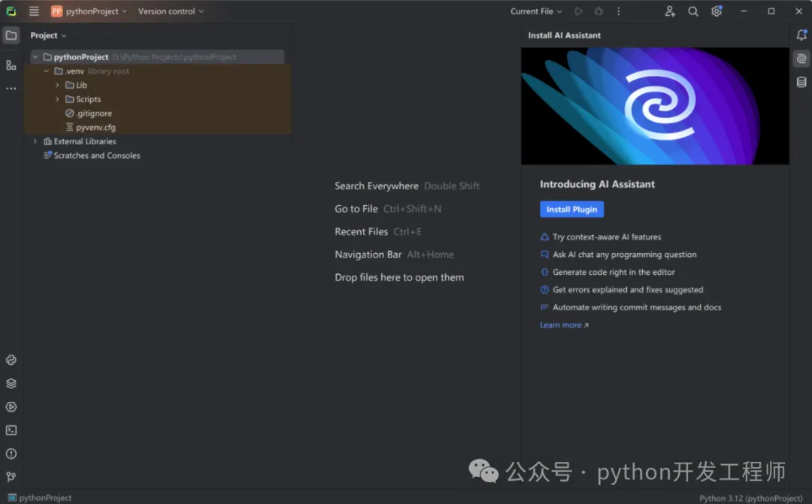Expand External Libraries node
The height and width of the screenshot is (504, 812).
(35, 141)
